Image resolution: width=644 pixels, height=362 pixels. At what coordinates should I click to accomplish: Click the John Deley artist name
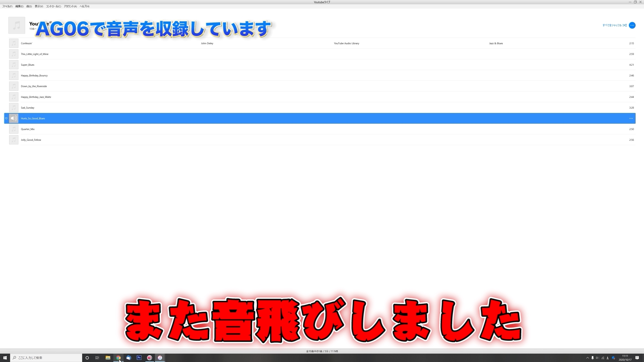click(207, 43)
